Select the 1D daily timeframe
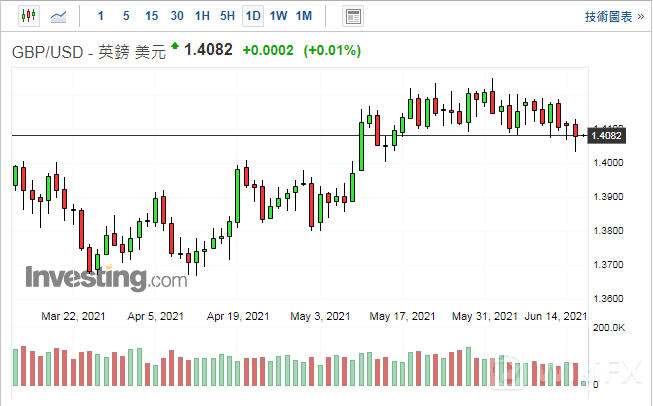653x406 pixels. pos(253,16)
